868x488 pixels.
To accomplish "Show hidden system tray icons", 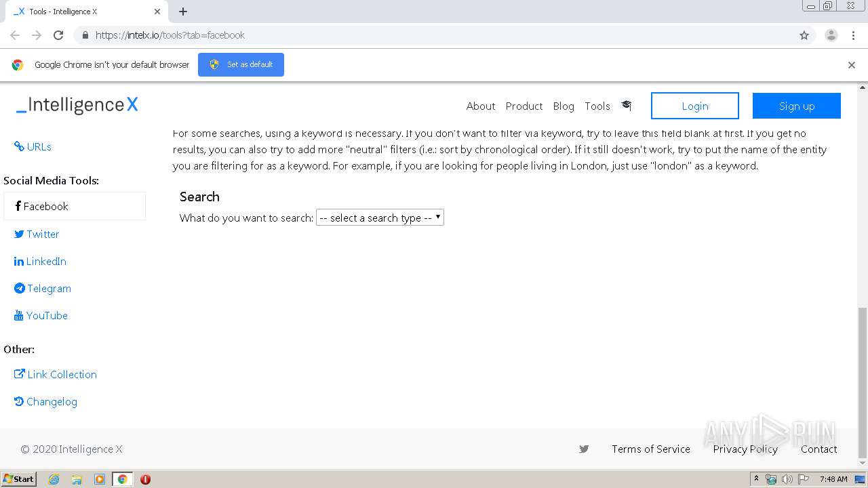I will pyautogui.click(x=756, y=479).
